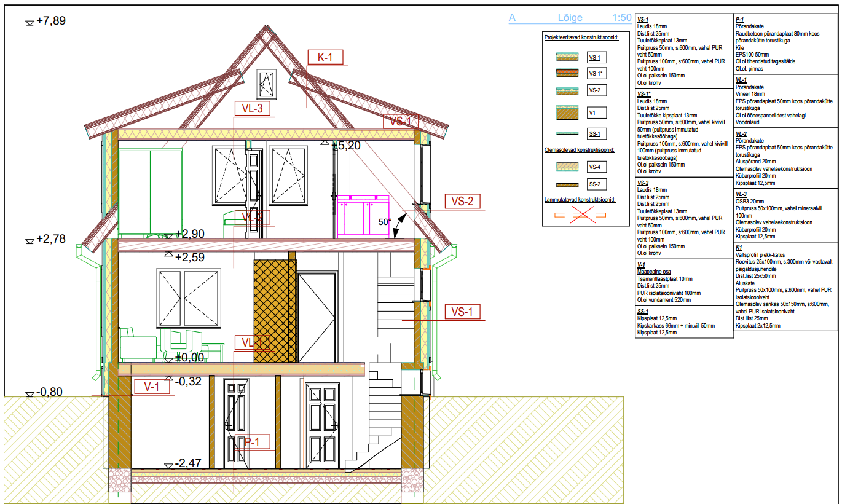This screenshot has height=504, width=842.
Task: Click the small attic window in the gable
Action: tap(267, 82)
